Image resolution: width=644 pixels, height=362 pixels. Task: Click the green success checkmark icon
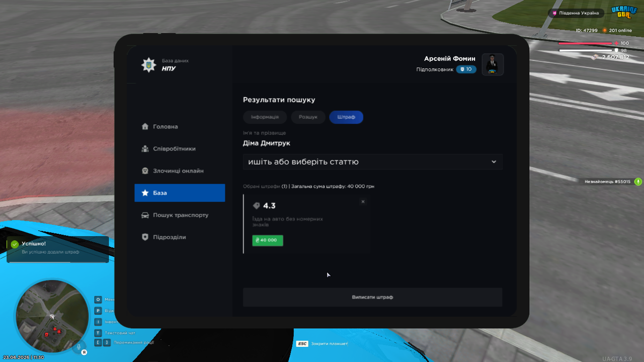click(x=15, y=244)
